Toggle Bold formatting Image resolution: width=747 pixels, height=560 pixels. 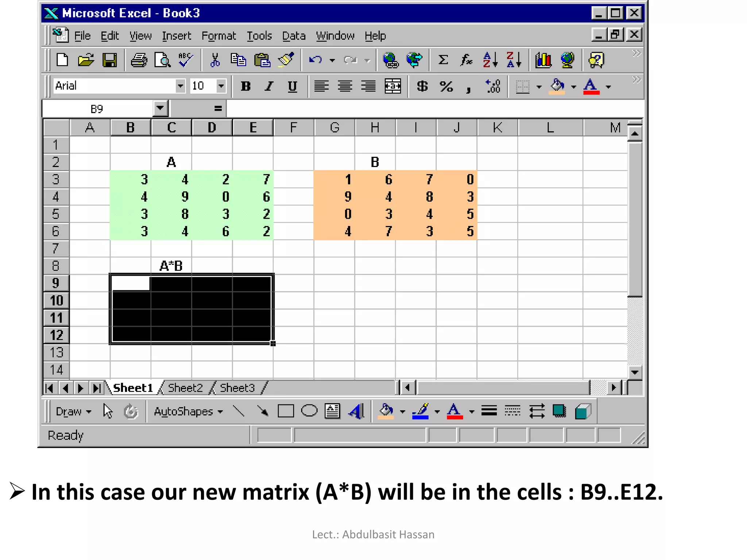[246, 86]
